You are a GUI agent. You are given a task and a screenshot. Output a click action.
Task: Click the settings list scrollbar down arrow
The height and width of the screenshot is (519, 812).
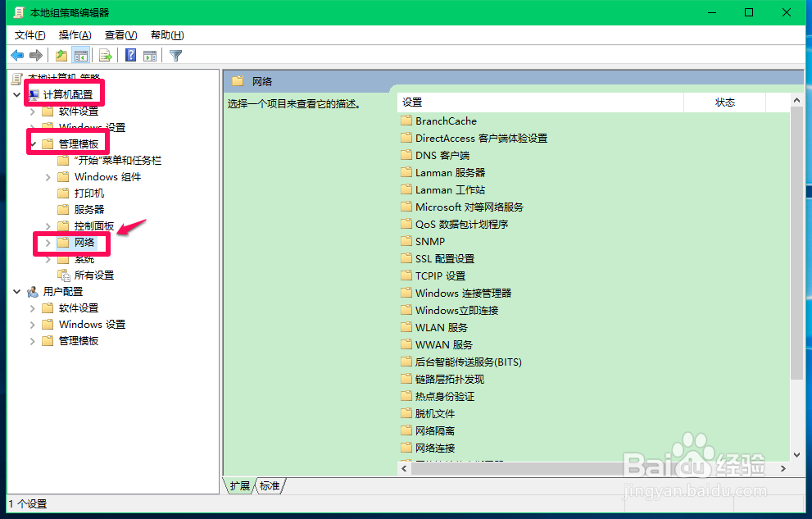click(x=796, y=456)
